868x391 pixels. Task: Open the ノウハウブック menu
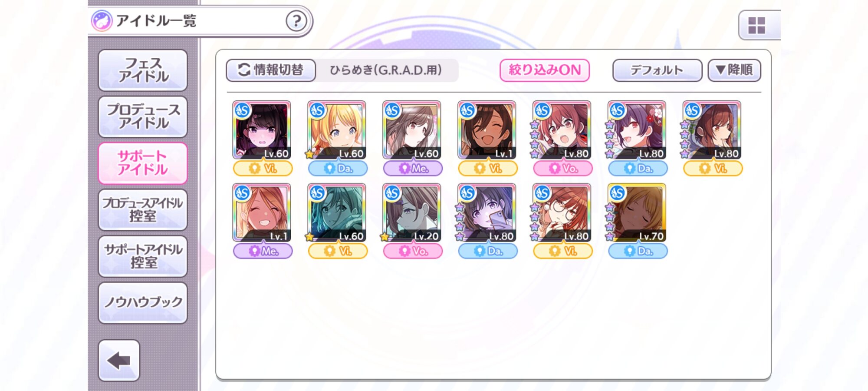143,302
